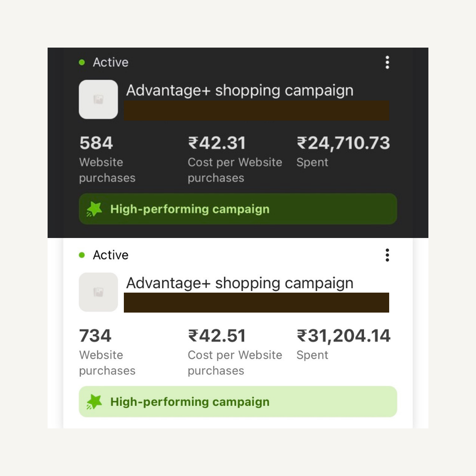
Task: Select the 734 Website purchases metric
Action: tap(96, 336)
